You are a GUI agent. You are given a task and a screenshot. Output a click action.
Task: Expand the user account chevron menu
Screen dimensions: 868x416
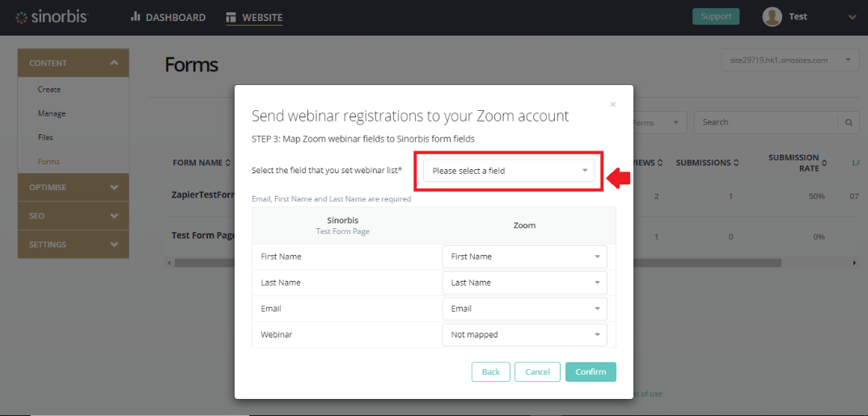852,17
